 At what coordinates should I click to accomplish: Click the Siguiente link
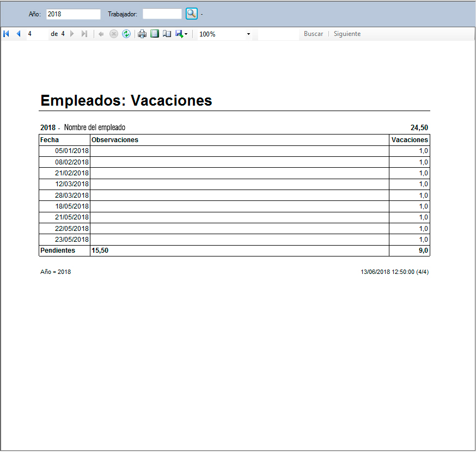[x=347, y=34]
